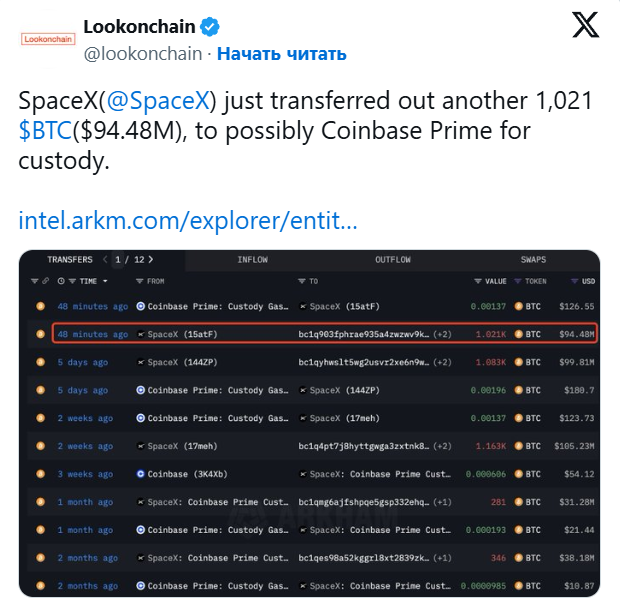Click the page number 1 input field

[x=118, y=260]
